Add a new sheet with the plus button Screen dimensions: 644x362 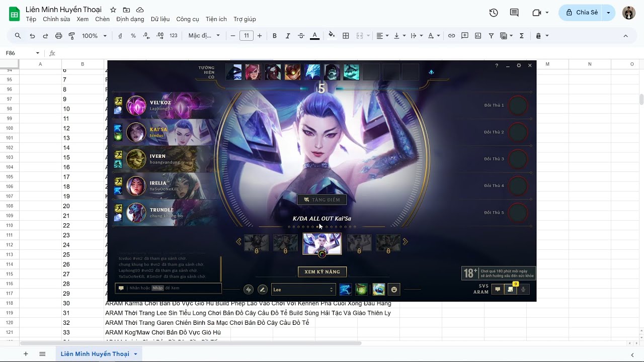point(26,354)
